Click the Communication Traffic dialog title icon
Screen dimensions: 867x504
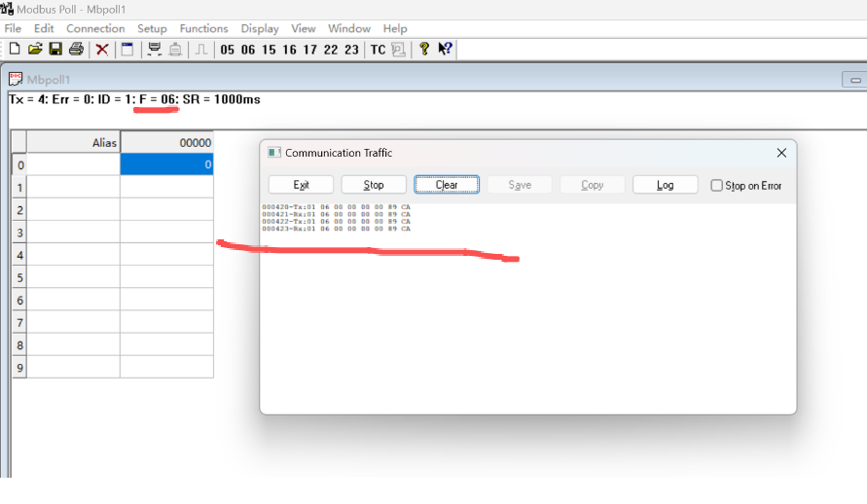coord(274,153)
